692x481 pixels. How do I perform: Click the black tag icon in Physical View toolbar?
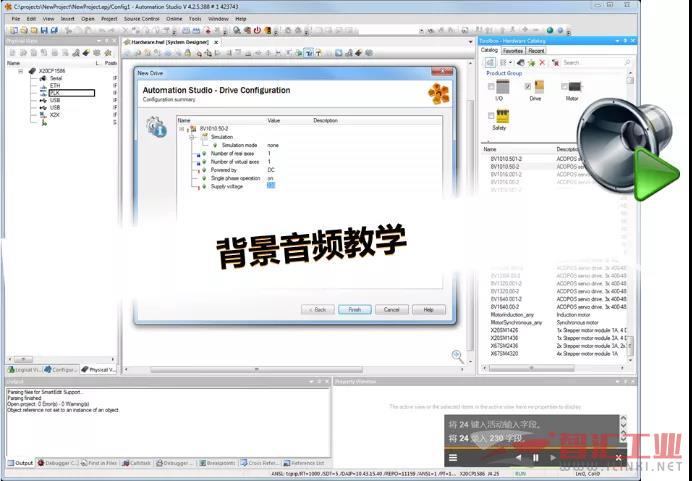pos(86,53)
